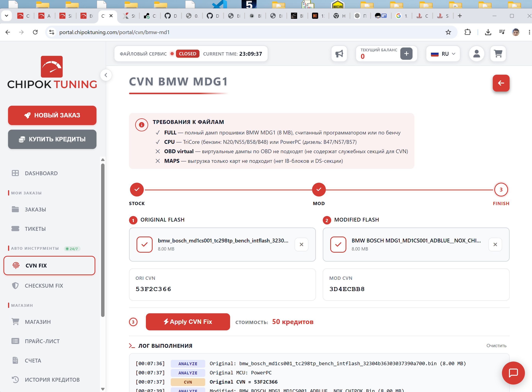532x392 pixels.
Task: Click the original flash checkmark box
Action: [145, 244]
